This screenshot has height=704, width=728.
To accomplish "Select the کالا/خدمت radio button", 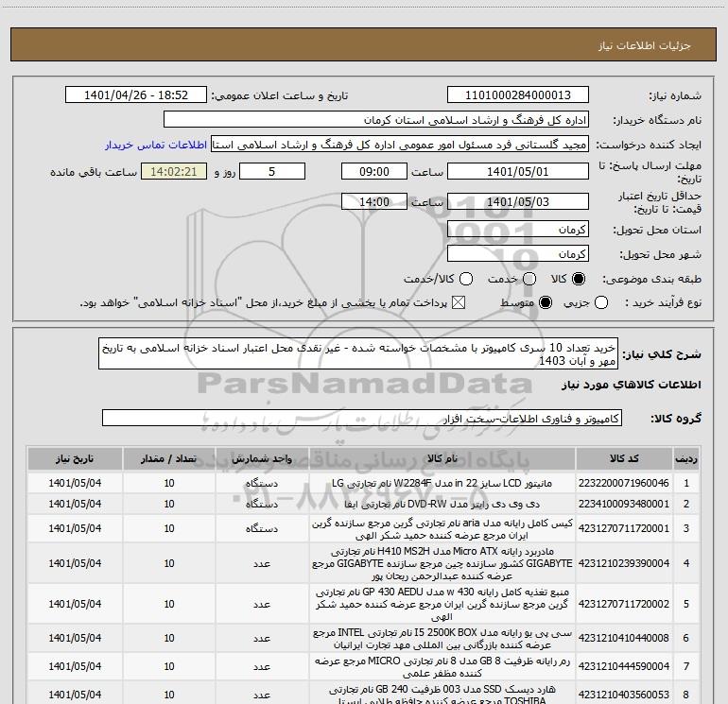I will (466, 279).
